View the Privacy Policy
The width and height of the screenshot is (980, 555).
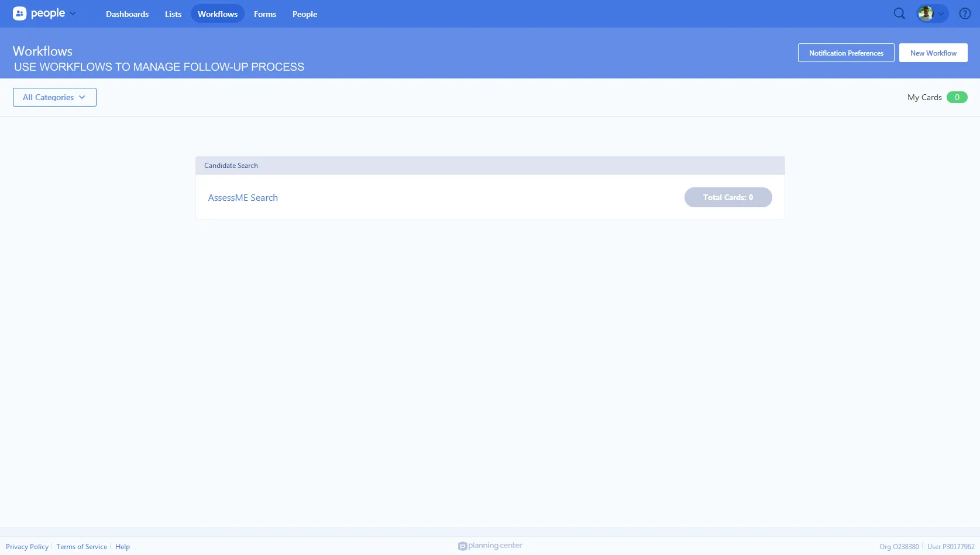27,546
